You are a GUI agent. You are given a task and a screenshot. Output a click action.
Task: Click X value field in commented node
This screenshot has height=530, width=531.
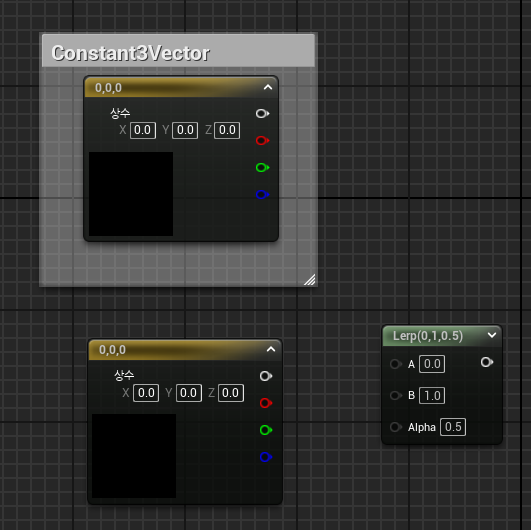click(x=143, y=130)
